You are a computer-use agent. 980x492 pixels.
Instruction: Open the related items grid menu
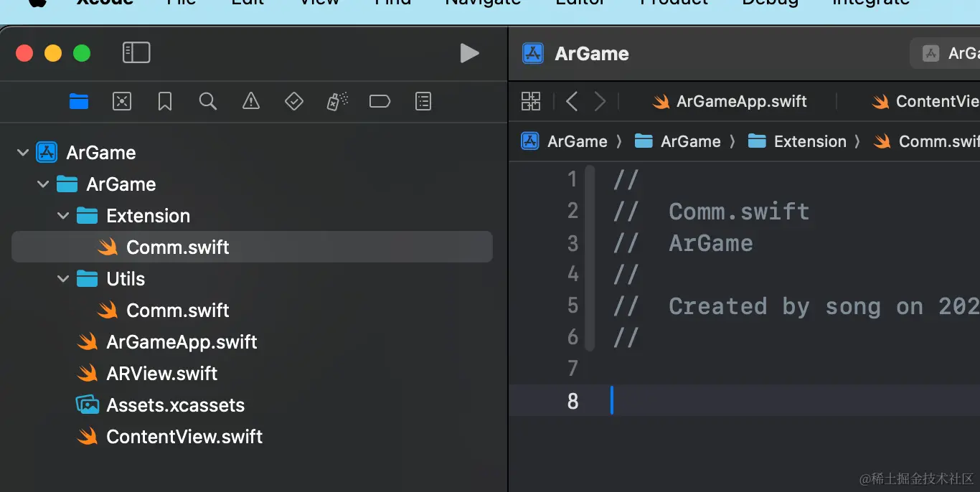(x=531, y=101)
